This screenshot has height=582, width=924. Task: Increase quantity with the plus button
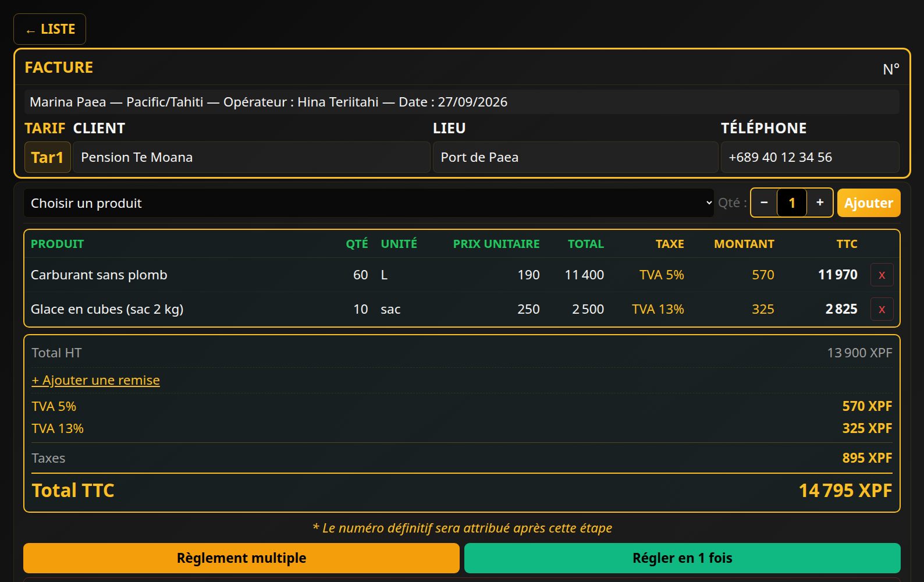pos(820,203)
